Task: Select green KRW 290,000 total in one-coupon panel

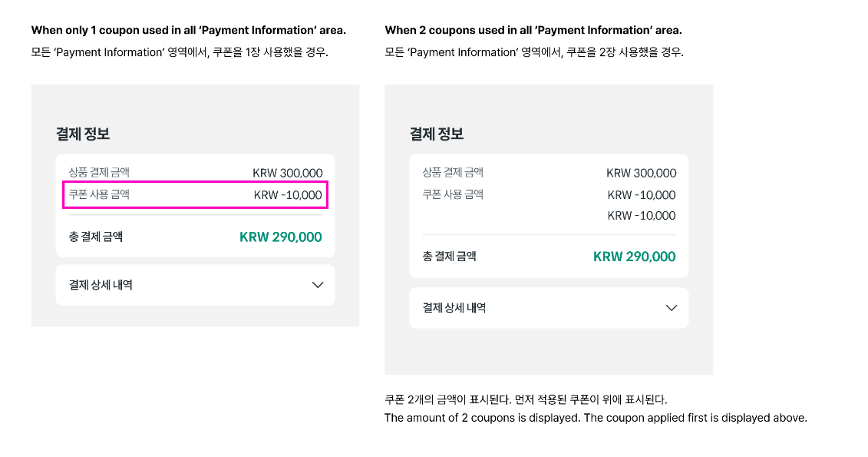Action: click(281, 237)
